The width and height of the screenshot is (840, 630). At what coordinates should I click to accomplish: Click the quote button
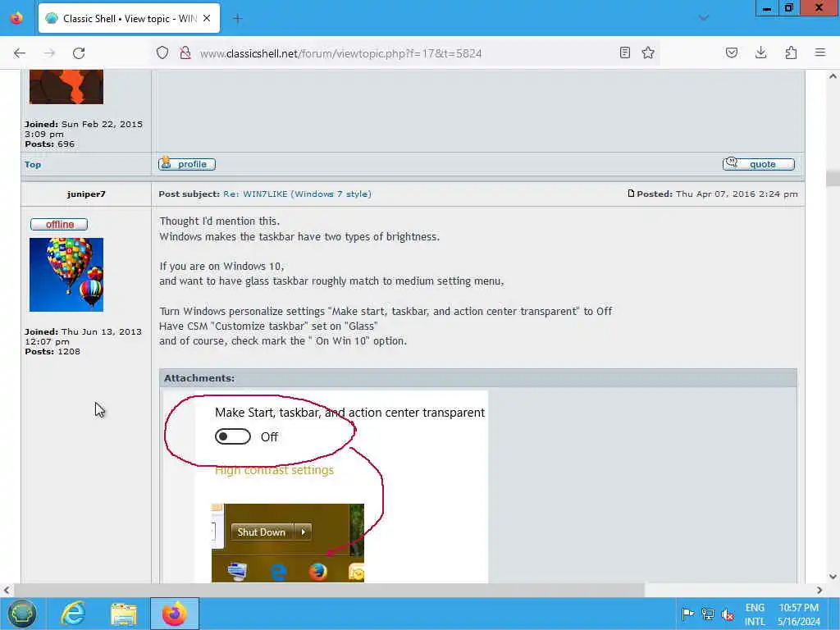(x=758, y=164)
